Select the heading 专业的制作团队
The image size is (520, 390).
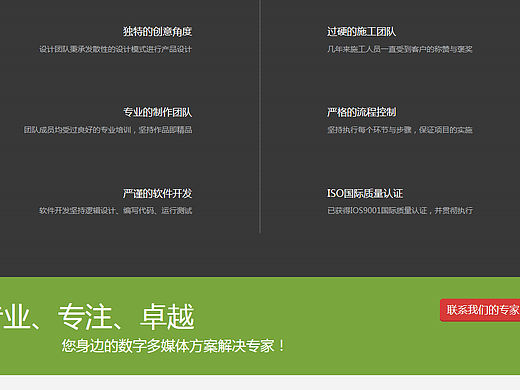click(157, 112)
